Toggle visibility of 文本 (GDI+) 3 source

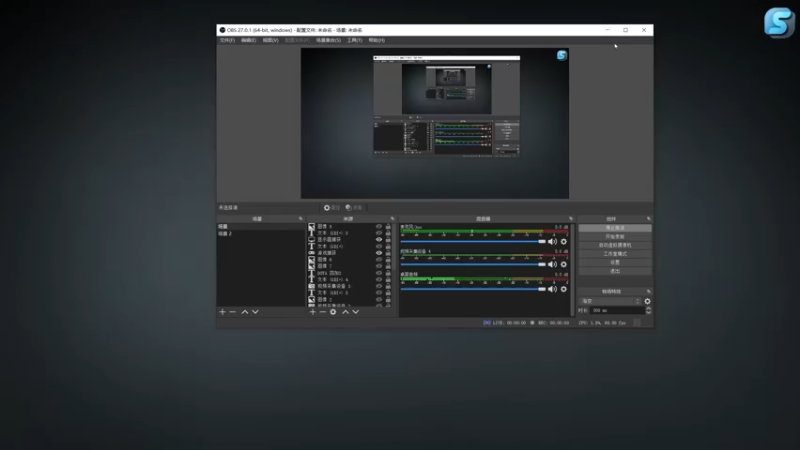(x=379, y=233)
